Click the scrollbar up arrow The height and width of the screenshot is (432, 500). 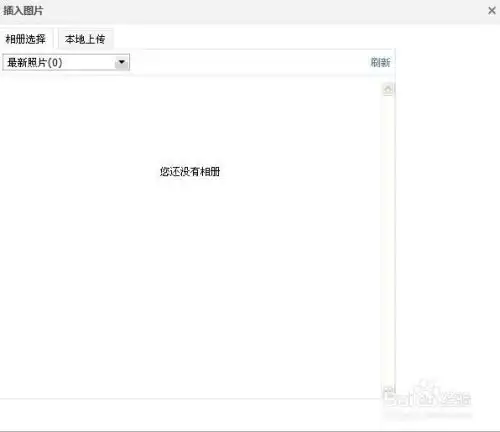[388, 89]
